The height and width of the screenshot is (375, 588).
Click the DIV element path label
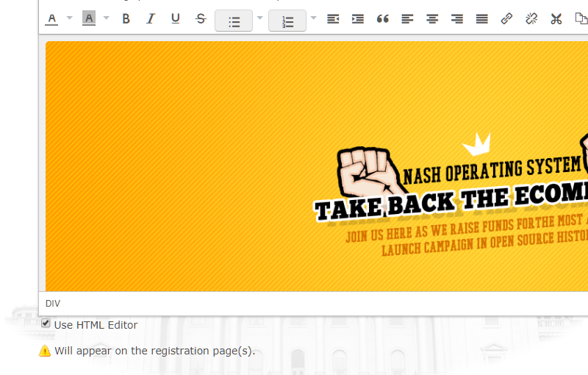pos(53,304)
